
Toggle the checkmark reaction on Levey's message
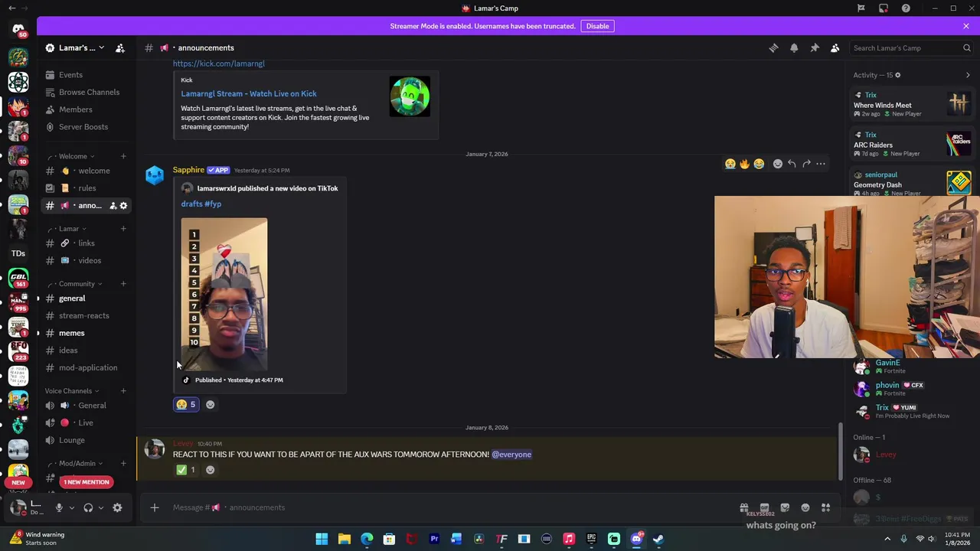[x=187, y=470]
